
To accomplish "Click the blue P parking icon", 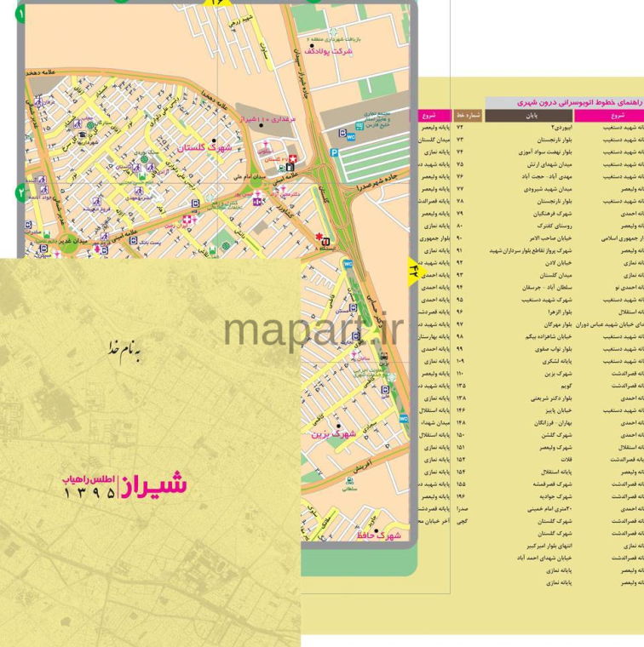I will [x=334, y=153].
